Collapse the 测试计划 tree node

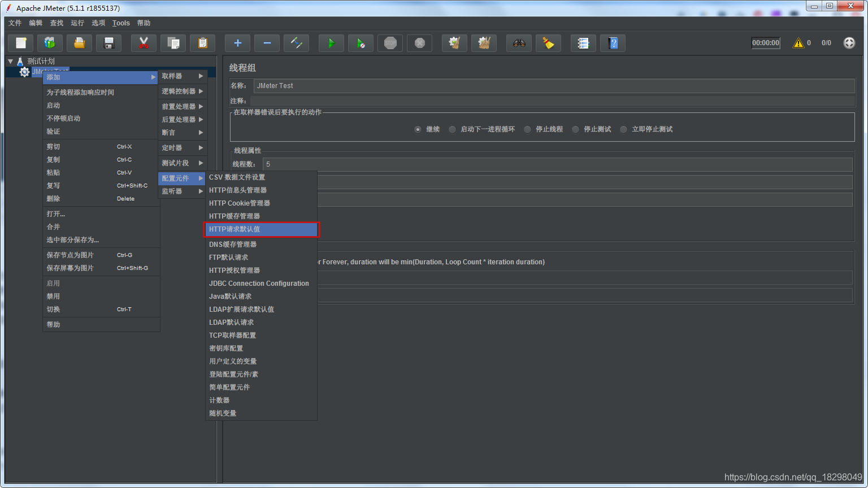click(10, 61)
